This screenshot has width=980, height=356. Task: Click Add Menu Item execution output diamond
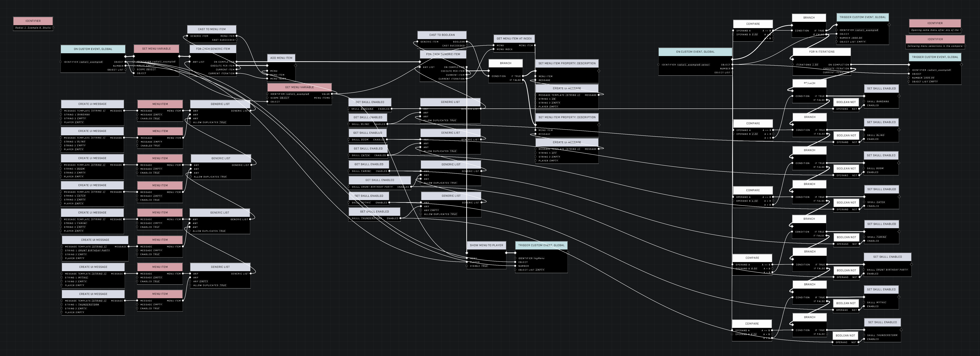point(296,65)
